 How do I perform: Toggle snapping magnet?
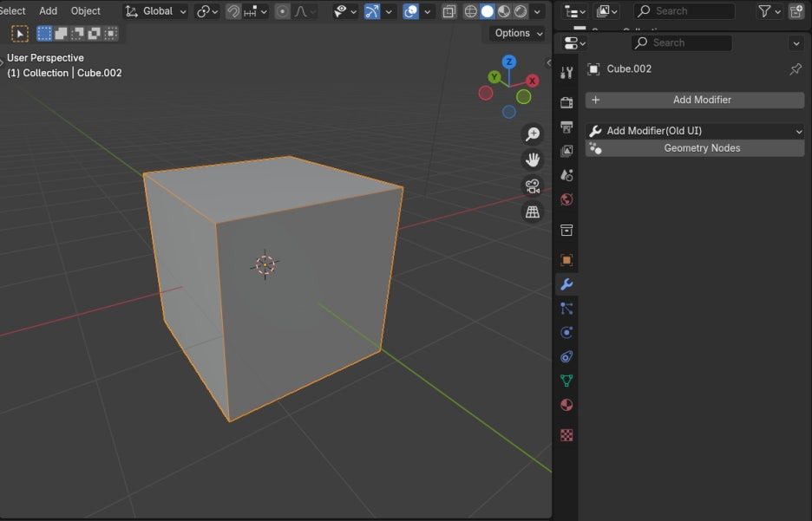(233, 11)
